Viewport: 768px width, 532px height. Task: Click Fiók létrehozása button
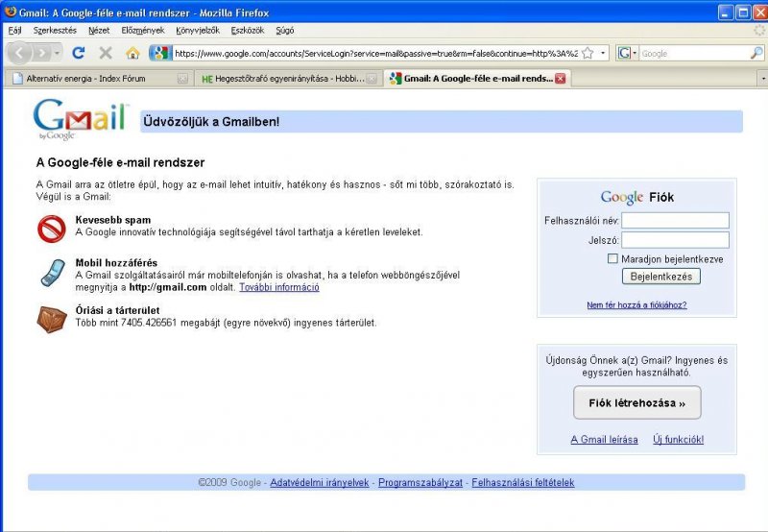click(x=637, y=402)
